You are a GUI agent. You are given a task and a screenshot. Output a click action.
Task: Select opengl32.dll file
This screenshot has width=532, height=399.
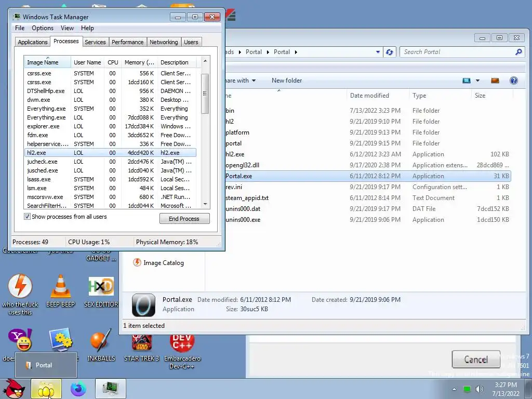(x=368, y=165)
